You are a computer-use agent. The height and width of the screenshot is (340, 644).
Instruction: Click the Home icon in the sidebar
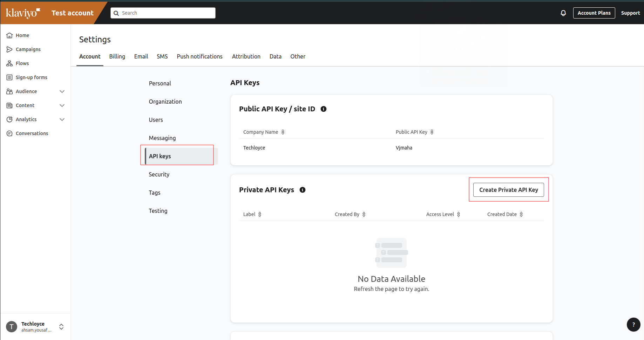9,35
